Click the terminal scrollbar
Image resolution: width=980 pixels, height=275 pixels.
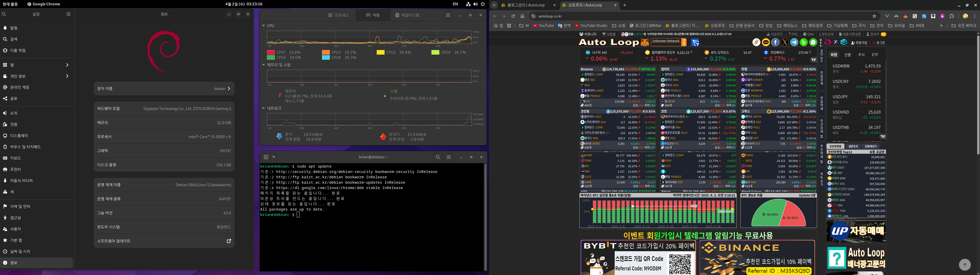pyautogui.click(x=485, y=217)
